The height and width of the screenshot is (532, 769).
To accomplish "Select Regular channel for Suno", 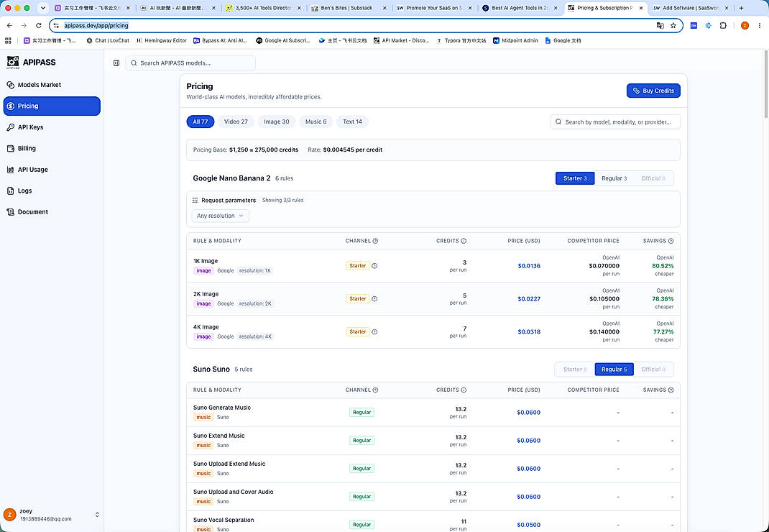I will tap(614, 369).
